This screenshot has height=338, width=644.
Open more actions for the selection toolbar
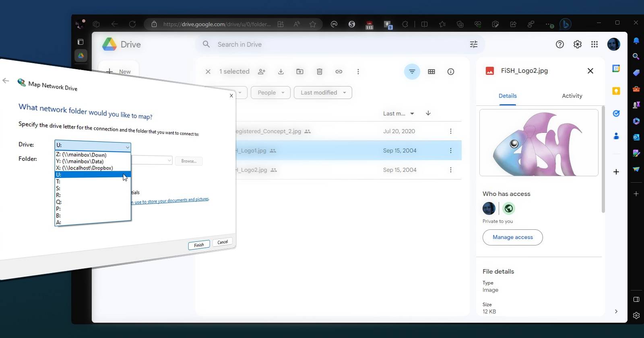coord(358,72)
